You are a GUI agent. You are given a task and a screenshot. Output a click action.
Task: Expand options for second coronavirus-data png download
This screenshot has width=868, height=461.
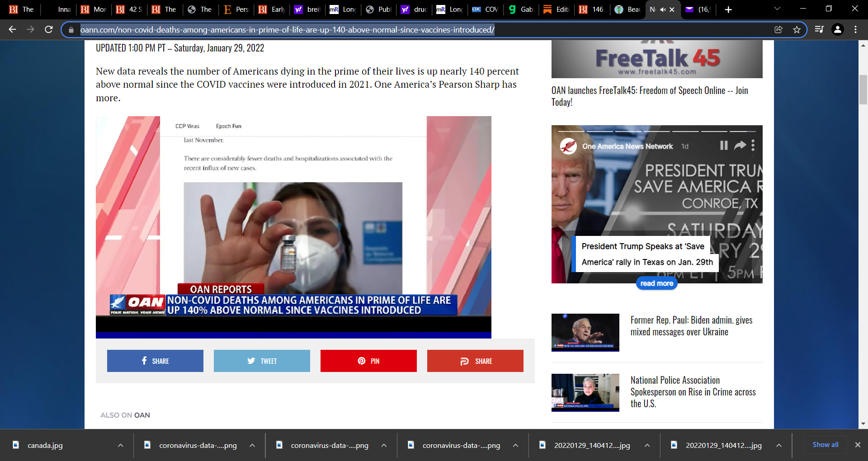click(x=384, y=445)
